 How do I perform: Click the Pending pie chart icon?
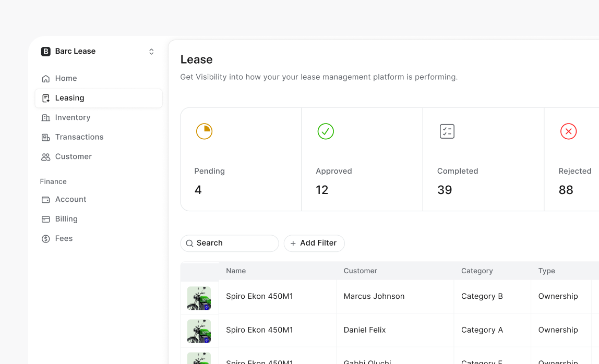(205, 131)
